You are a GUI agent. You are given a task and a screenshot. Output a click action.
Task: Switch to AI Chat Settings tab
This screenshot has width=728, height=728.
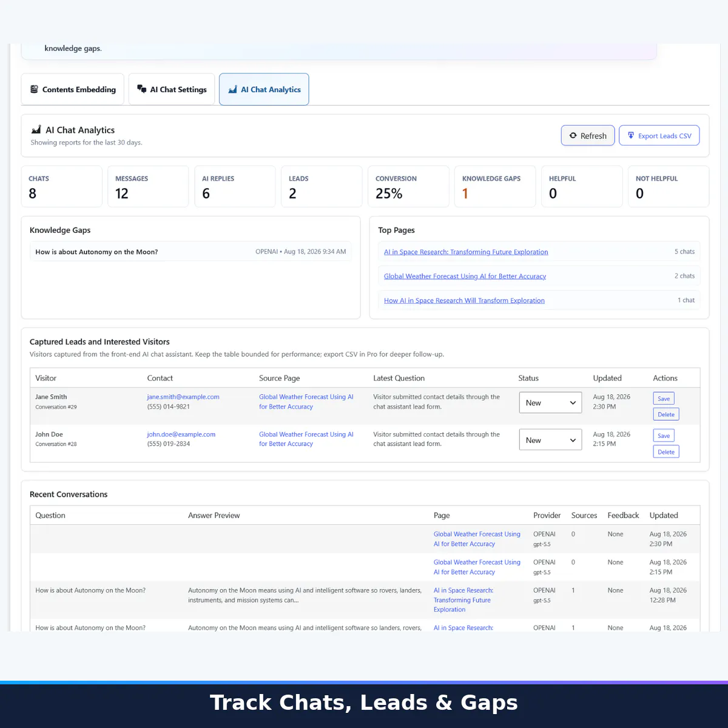(172, 89)
